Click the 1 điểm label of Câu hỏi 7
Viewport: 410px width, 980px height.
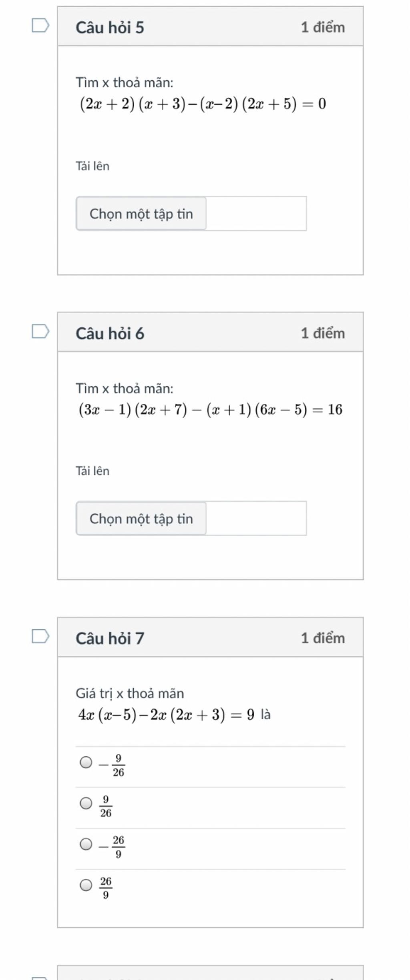point(323,638)
